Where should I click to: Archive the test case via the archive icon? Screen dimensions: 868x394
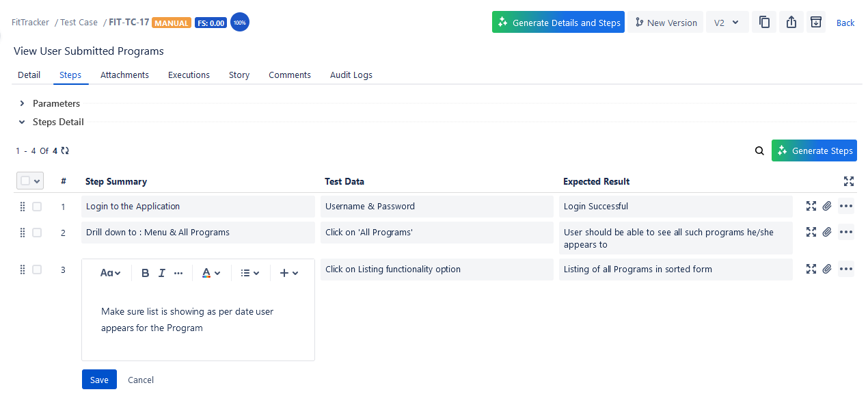(x=815, y=22)
